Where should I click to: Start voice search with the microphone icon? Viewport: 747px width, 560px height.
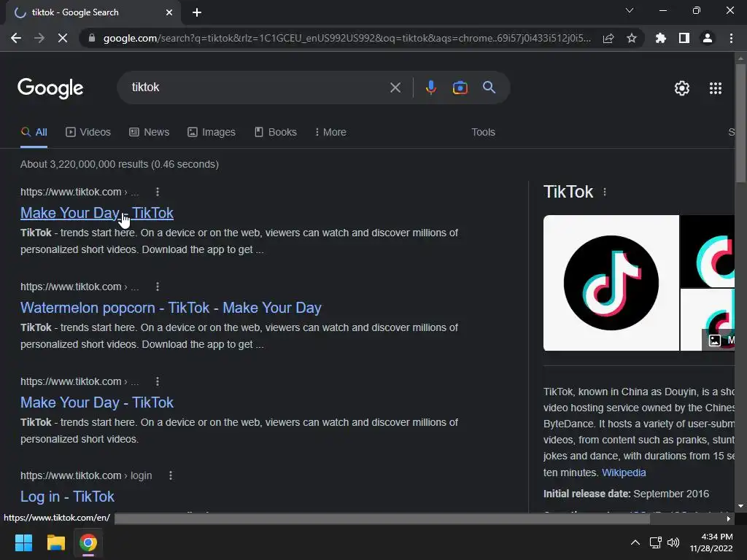pos(430,87)
